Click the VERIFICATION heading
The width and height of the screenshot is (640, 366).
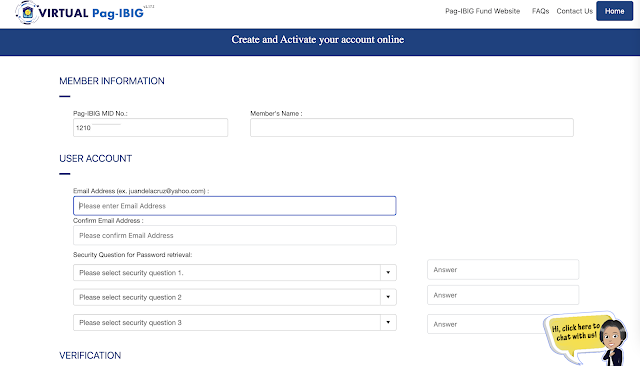pyautogui.click(x=90, y=355)
